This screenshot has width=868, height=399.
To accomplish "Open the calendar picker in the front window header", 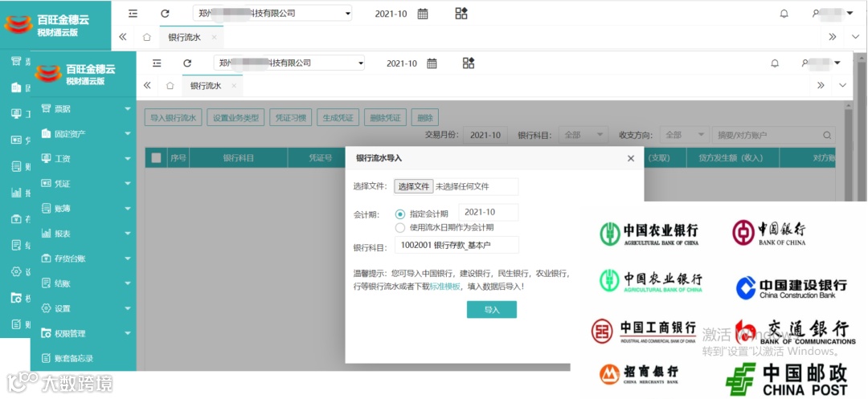I will click(x=432, y=63).
